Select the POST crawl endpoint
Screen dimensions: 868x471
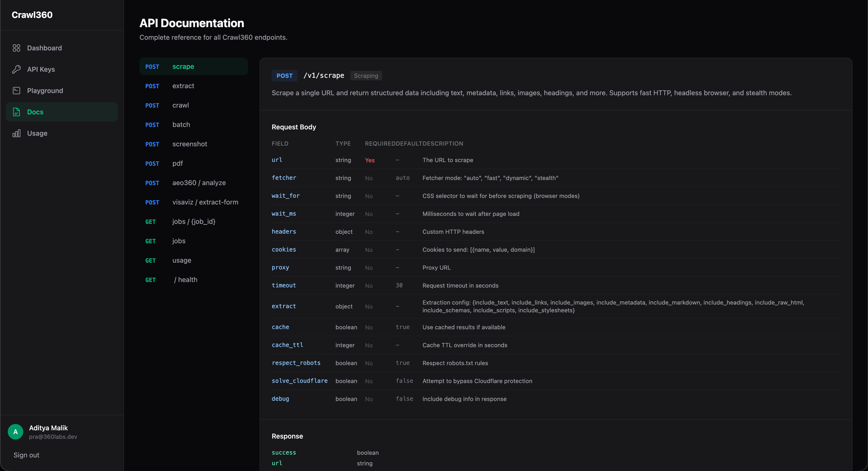click(x=180, y=105)
